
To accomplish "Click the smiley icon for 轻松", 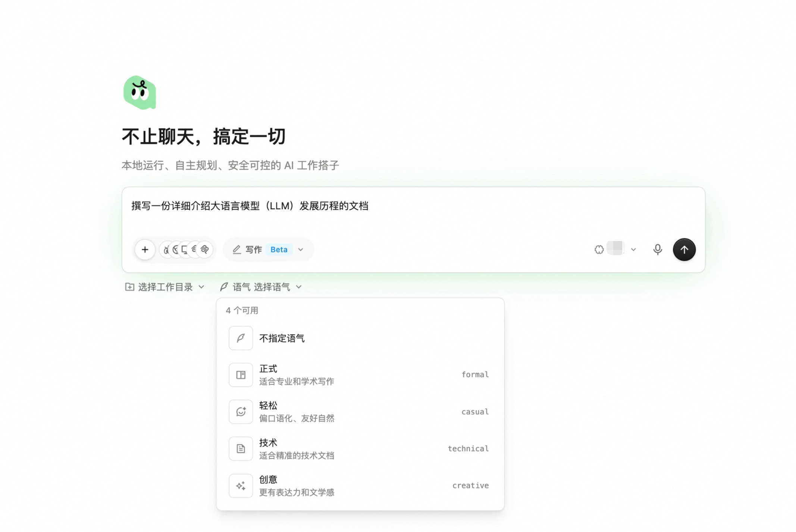I will pyautogui.click(x=241, y=411).
